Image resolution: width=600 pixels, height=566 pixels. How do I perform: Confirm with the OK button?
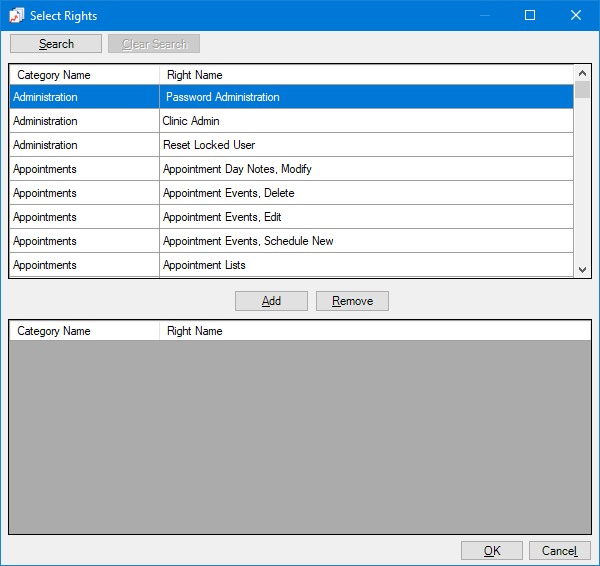point(491,551)
